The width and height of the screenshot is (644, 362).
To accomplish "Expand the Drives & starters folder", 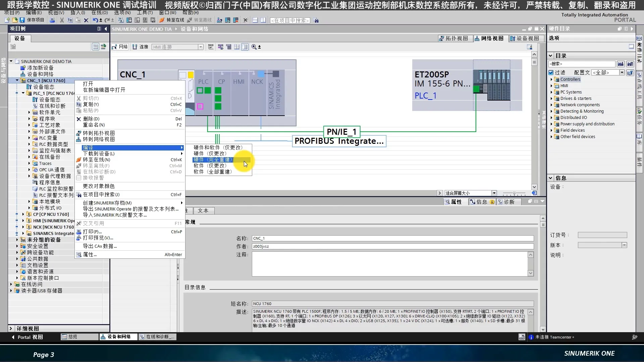I will 551,99.
